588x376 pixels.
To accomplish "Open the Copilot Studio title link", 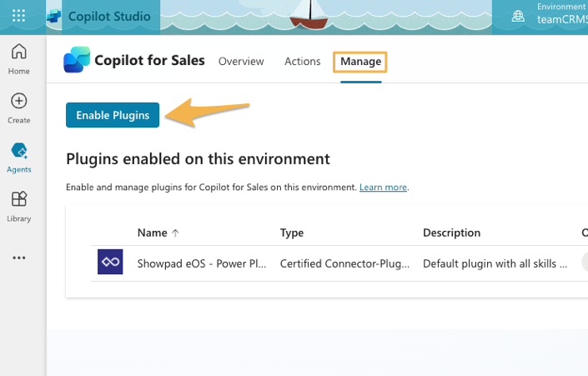I will pos(109,16).
